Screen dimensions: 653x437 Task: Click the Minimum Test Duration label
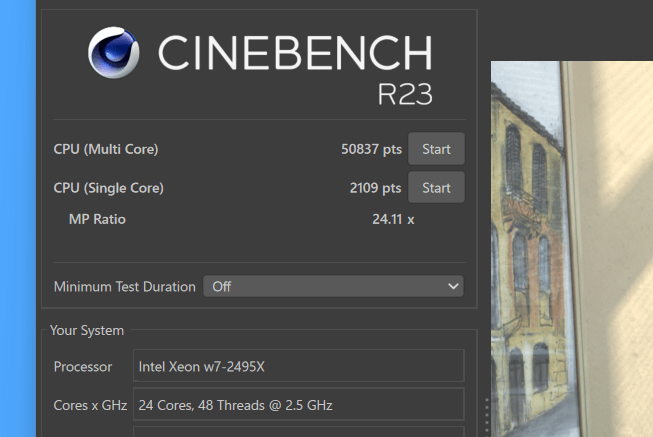pos(125,287)
